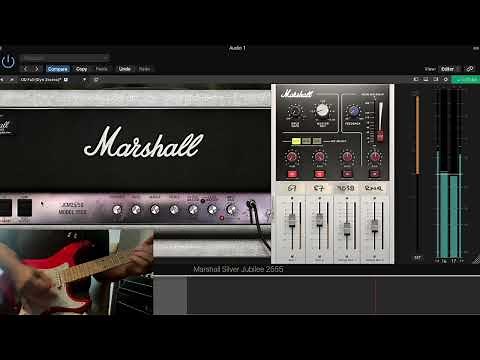Select the middle mic select button
480x360 pixels.
pyautogui.click(x=306, y=141)
